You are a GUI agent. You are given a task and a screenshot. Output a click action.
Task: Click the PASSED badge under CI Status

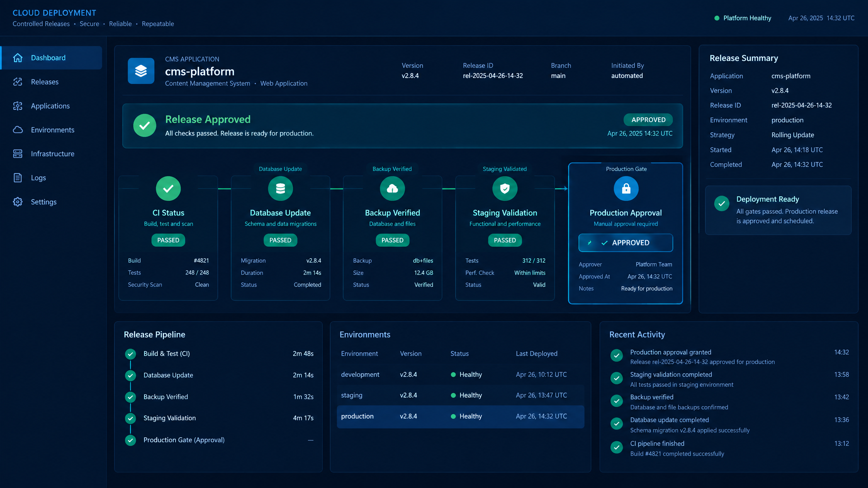(168, 240)
